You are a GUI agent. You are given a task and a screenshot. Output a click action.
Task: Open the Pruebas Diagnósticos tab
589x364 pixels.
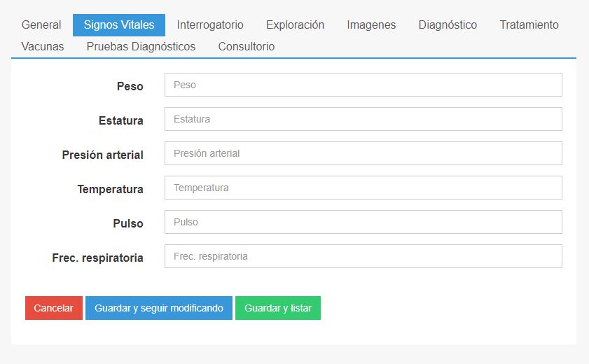click(141, 46)
